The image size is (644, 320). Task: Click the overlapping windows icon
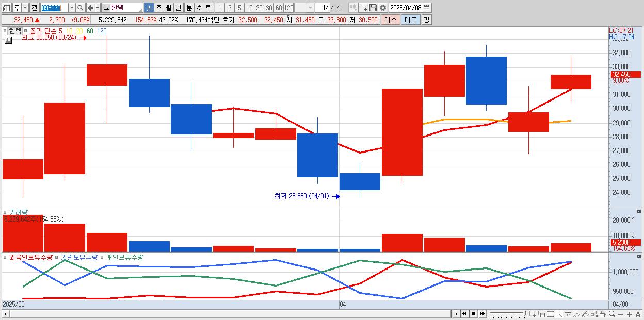click(542, 314)
